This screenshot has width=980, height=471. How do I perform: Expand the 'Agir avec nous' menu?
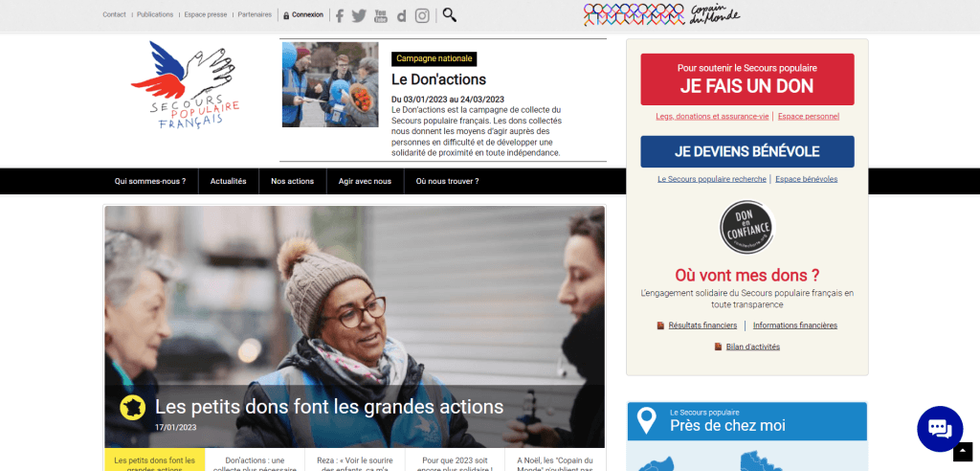(x=365, y=181)
